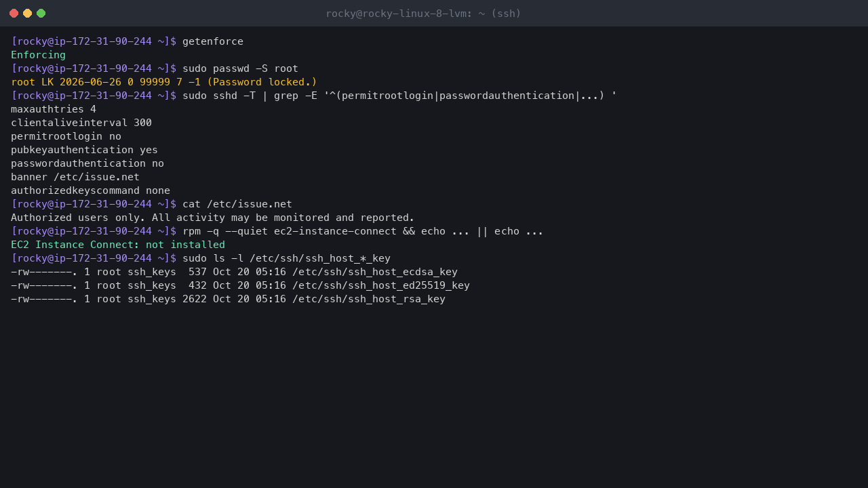Click the 'sudo passwd -S root' command

tap(240, 68)
